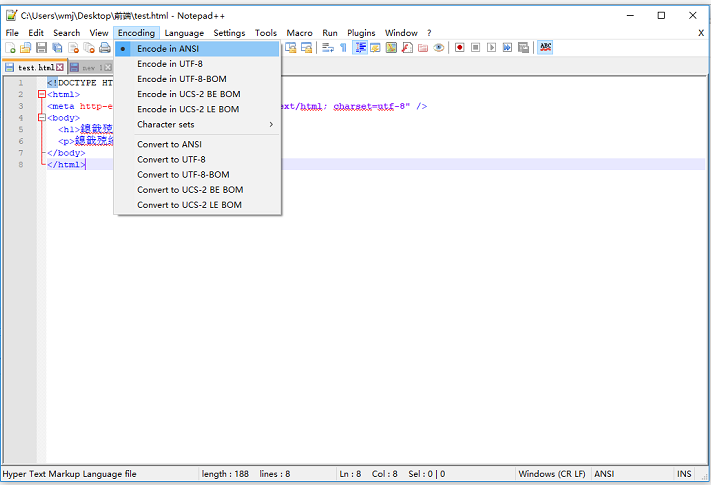Image resolution: width=711 pixels, height=485 pixels.
Task: Click Run macro multiple times icon
Action: (507, 48)
